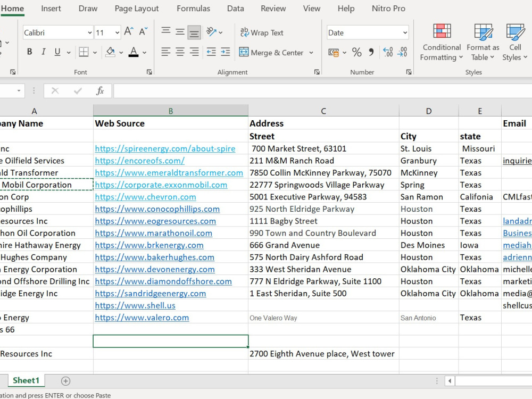Open the bakerhughes.com hyperlink
This screenshot has height=399, width=532.
(x=154, y=257)
